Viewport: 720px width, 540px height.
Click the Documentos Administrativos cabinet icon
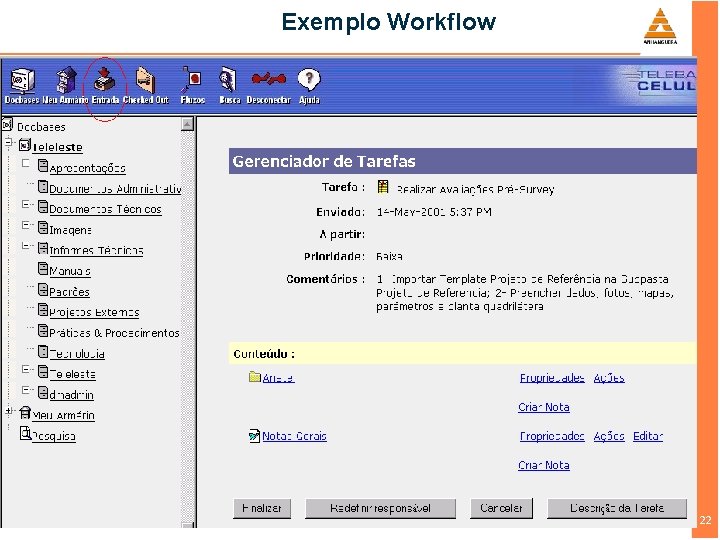tap(43, 186)
